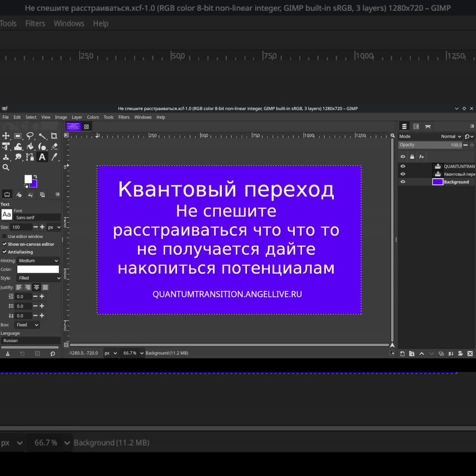
Task: Click the Font name field Sans-serif
Action: tap(37, 218)
